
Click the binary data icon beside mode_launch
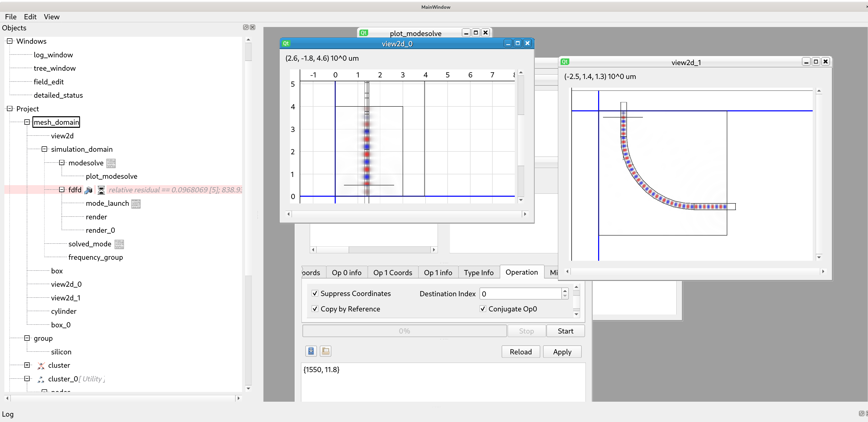pyautogui.click(x=136, y=204)
